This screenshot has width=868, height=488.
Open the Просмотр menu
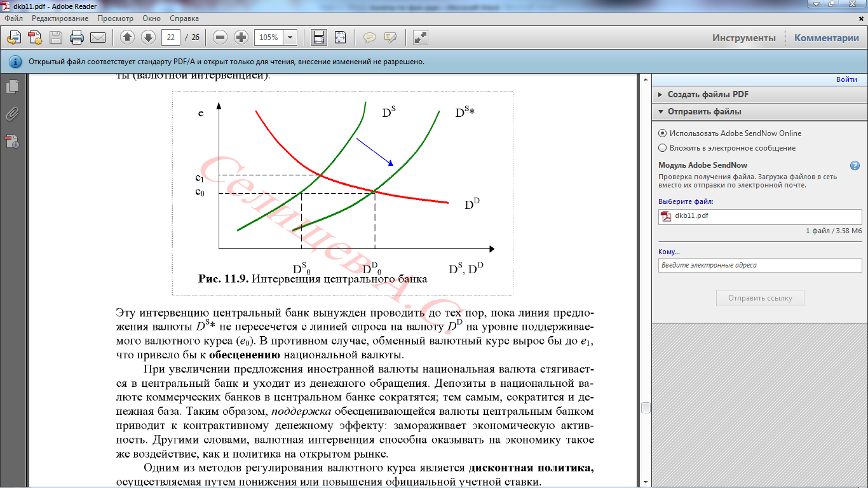(x=115, y=18)
